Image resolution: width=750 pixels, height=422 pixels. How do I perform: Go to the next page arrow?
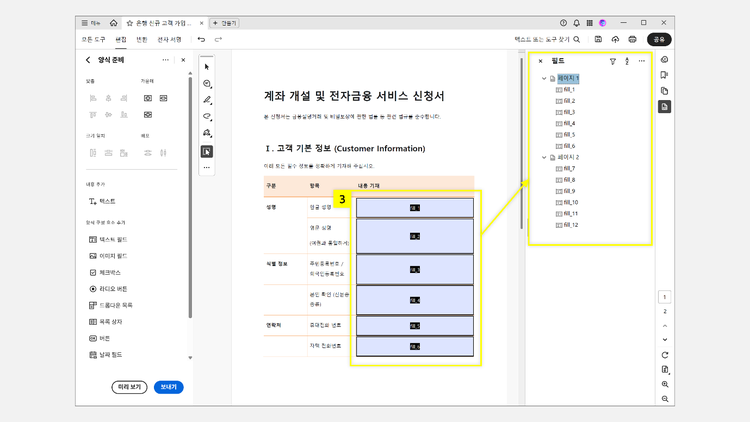pos(665,340)
